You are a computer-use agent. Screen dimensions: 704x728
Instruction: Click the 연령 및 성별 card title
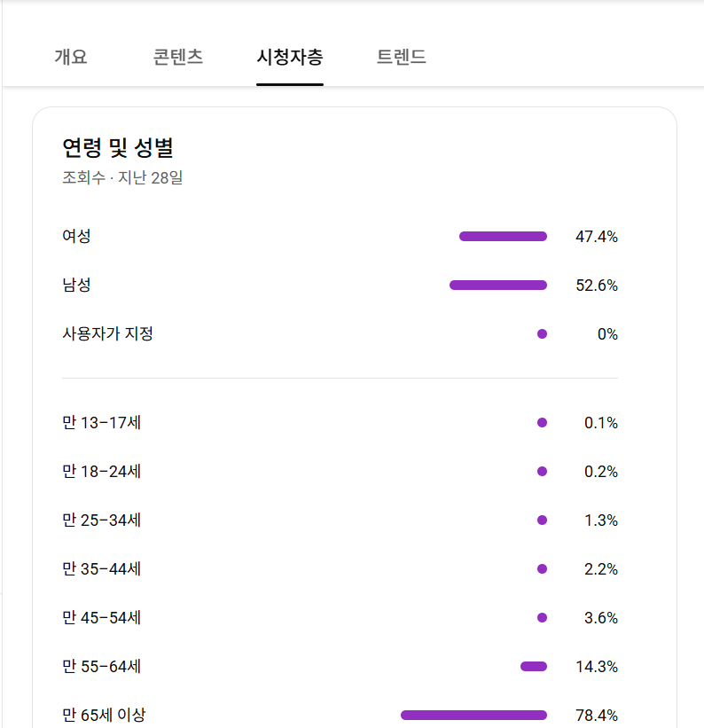[117, 147]
